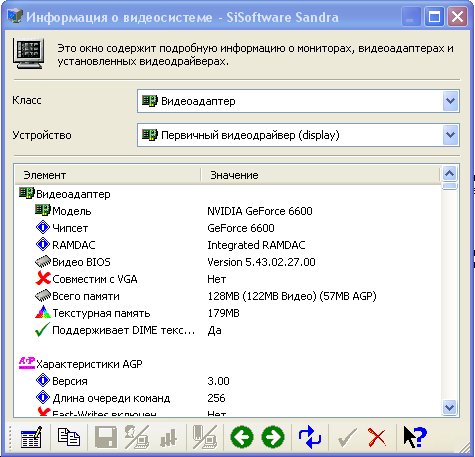This screenshot has height=457, width=475.
Task: Click the Устройство label
Action: click(x=42, y=135)
